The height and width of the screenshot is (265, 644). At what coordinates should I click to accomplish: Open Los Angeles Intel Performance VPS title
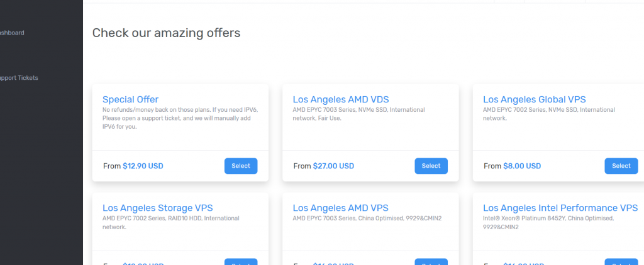pyautogui.click(x=560, y=208)
